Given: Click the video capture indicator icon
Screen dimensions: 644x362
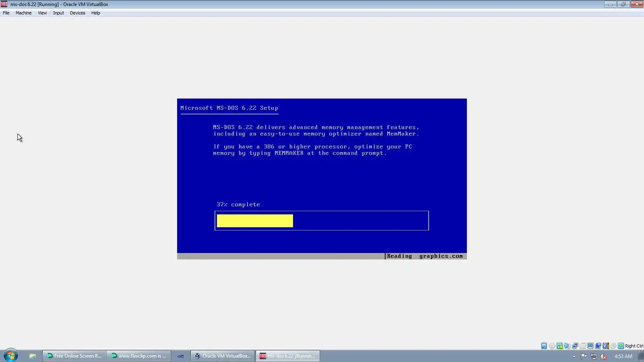Looking at the screenshot, I should tap(598, 346).
